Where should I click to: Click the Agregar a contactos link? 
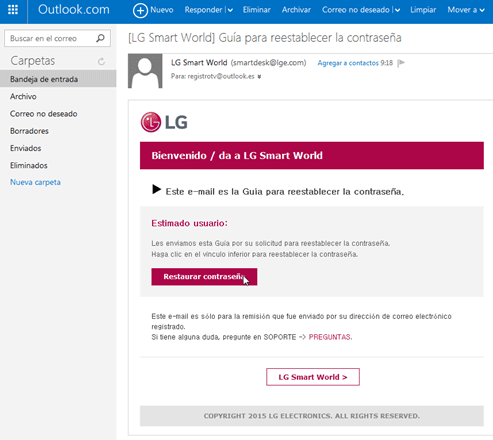tap(348, 63)
